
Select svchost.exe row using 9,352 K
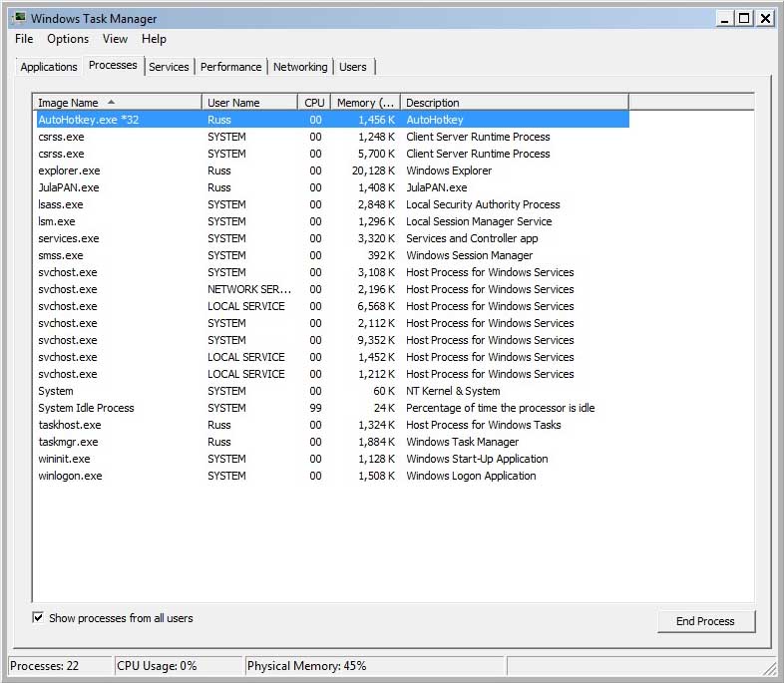pyautogui.click(x=332, y=341)
